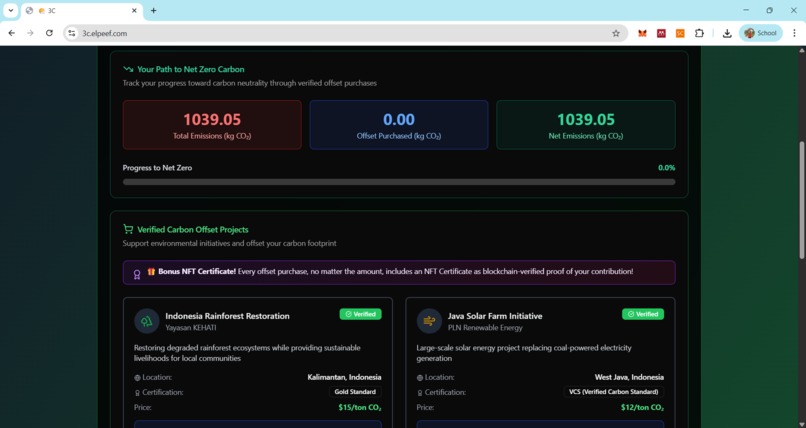Minimize the browser window
806x428 pixels.
coord(746,10)
